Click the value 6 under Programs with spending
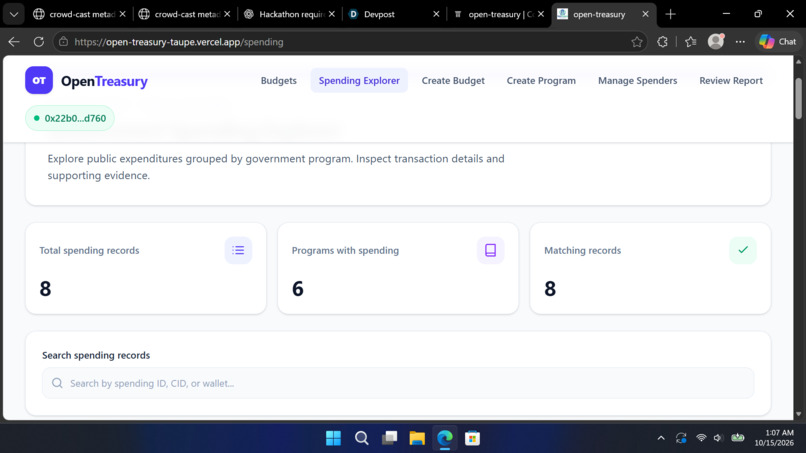The image size is (806, 453). coord(298,288)
